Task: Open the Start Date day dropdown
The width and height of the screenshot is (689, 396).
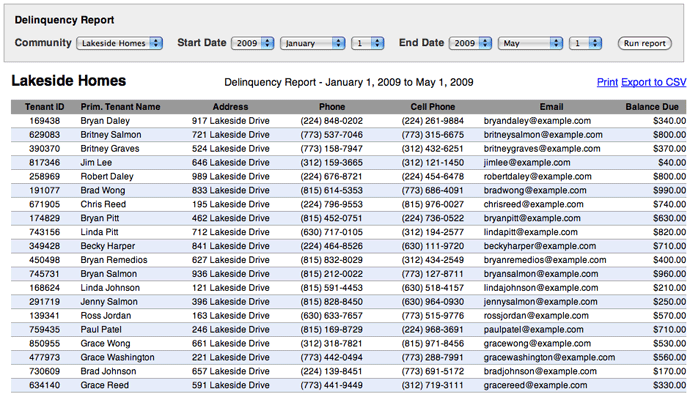Action: point(368,43)
